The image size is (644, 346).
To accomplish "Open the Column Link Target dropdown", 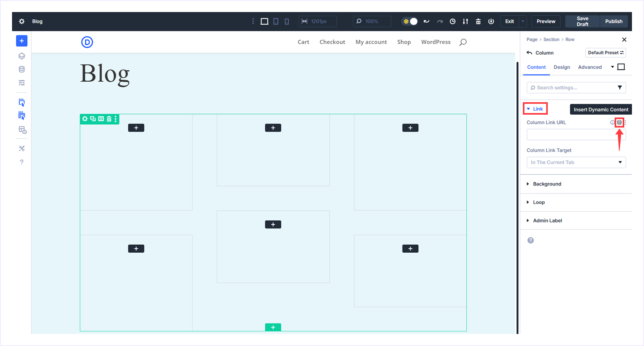I will 576,162.
